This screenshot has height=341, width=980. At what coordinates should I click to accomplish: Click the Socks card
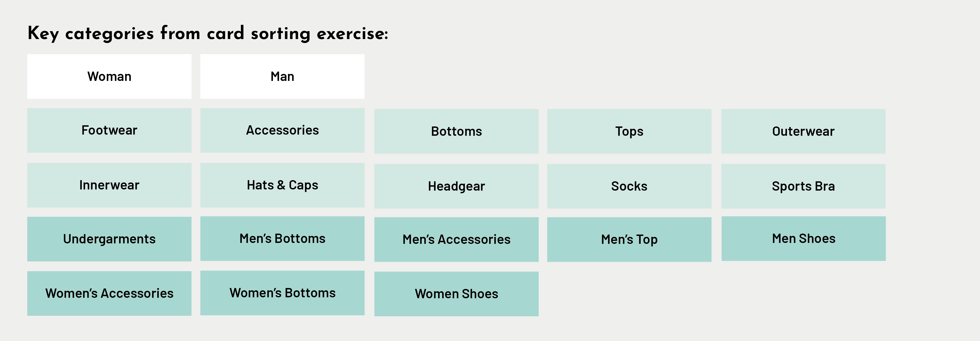click(629, 186)
